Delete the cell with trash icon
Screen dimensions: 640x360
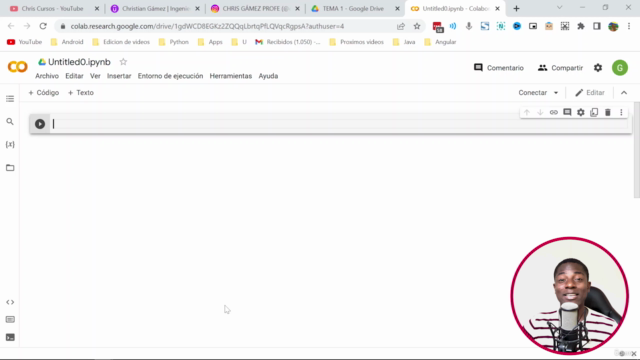click(x=607, y=112)
